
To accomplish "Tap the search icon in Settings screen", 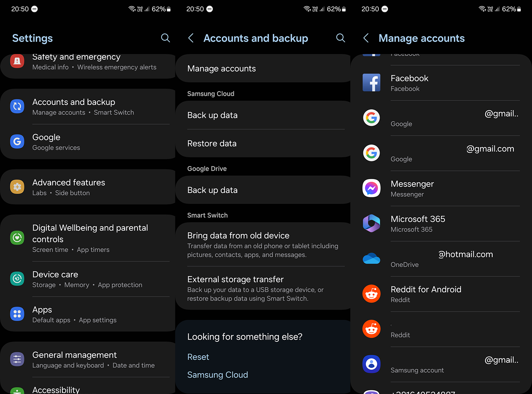I will click(165, 38).
